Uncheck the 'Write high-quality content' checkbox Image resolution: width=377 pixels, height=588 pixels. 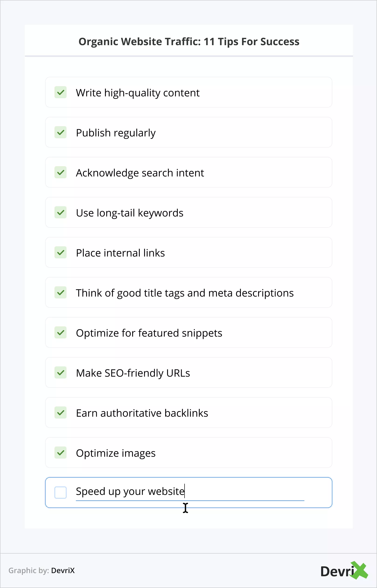[x=61, y=92]
